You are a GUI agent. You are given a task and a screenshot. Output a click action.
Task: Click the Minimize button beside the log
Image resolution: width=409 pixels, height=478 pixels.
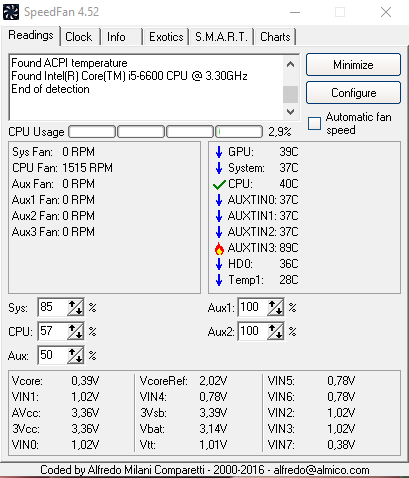click(x=353, y=65)
